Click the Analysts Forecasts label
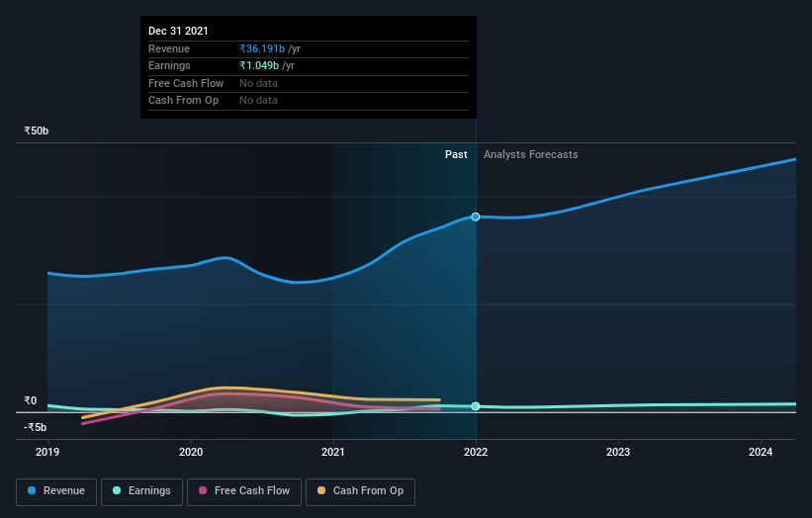The height and width of the screenshot is (518, 812). (531, 154)
